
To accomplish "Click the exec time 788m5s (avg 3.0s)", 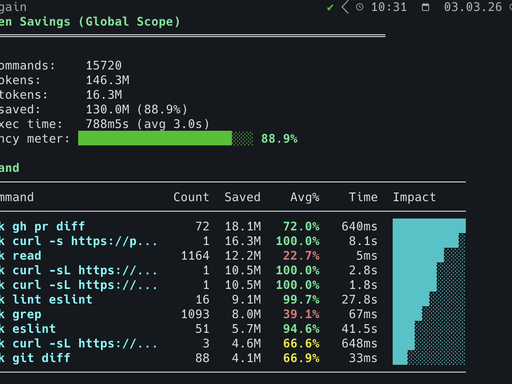I will [x=148, y=124].
